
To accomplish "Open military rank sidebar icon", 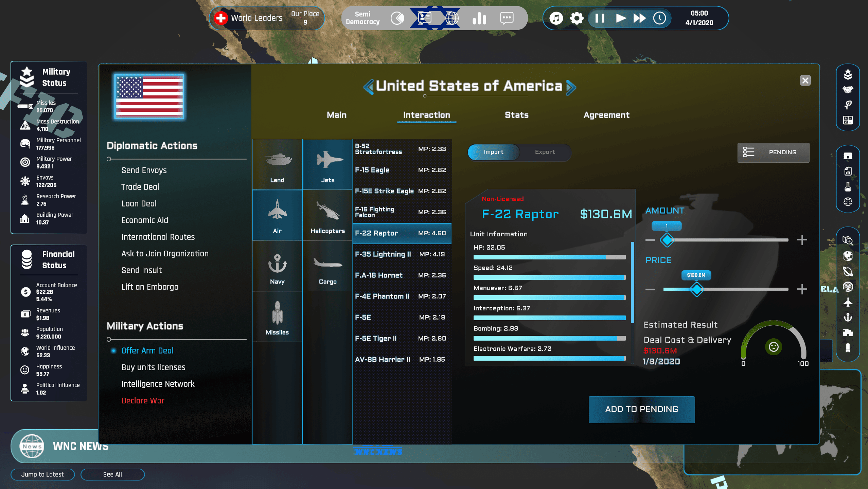I will (x=848, y=74).
